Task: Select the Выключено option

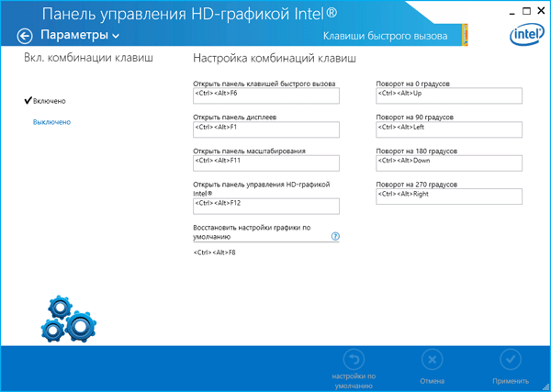Action: [x=51, y=122]
